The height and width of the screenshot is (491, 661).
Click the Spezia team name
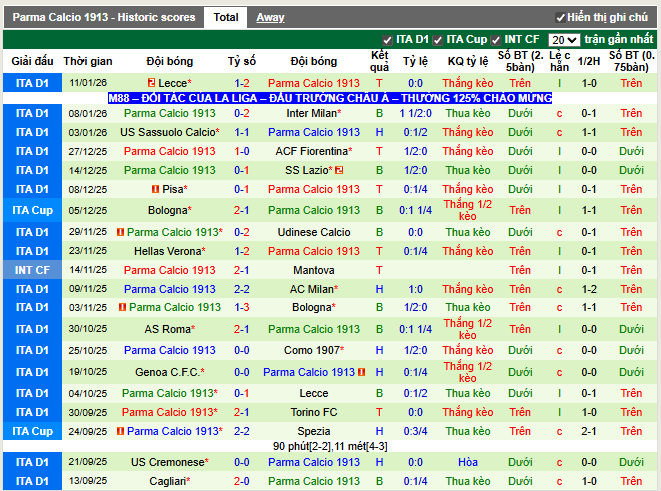[314, 431]
